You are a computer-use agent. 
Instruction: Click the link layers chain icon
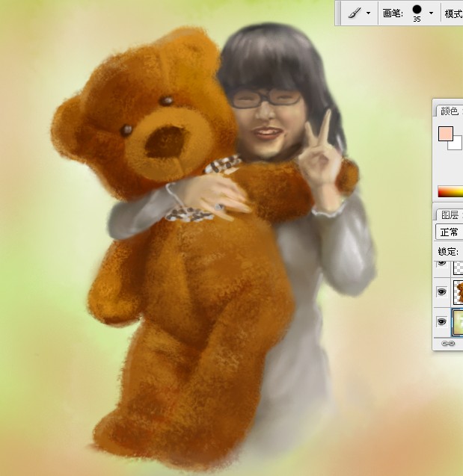[448, 344]
